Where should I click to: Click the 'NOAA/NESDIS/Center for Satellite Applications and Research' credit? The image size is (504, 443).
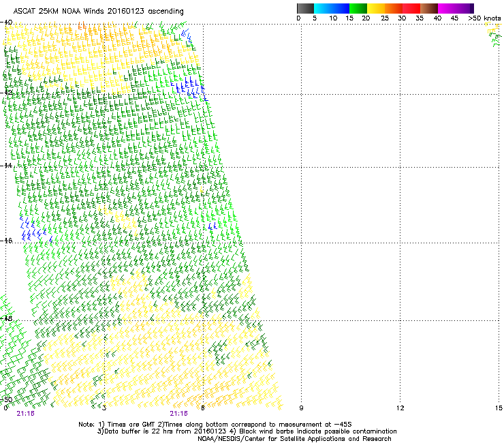click(294, 439)
